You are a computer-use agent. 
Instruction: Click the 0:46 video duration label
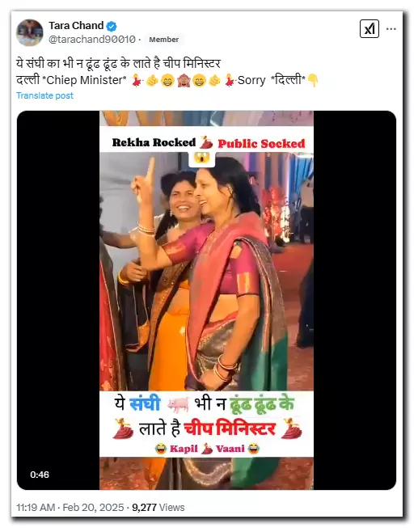point(40,475)
